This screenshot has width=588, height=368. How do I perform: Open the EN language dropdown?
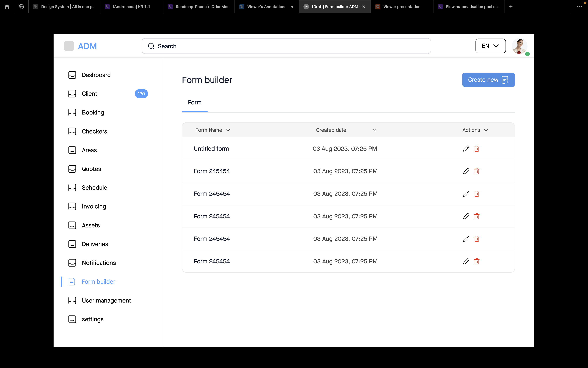491,46
